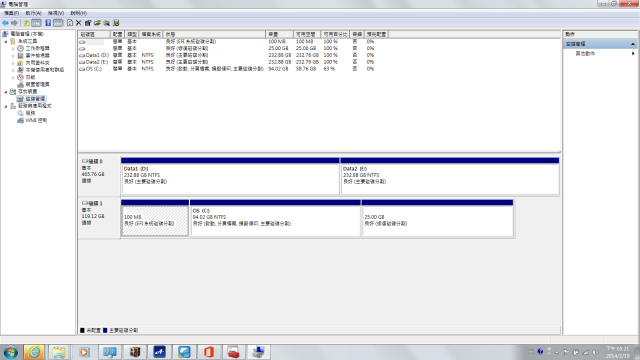This screenshot has height=360, width=640.
Task: Click the black 未配置 legend swatch
Action: pyautogui.click(x=82, y=330)
